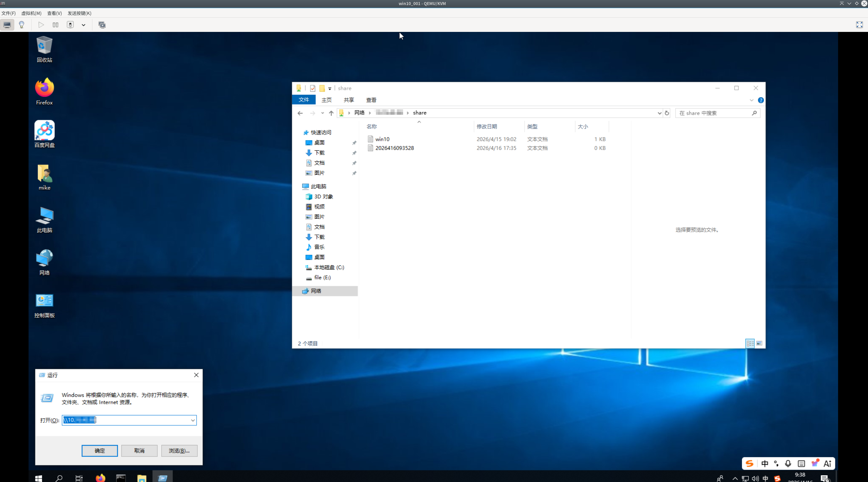Expand the address bar history dropdown
868x482 pixels.
pos(659,113)
